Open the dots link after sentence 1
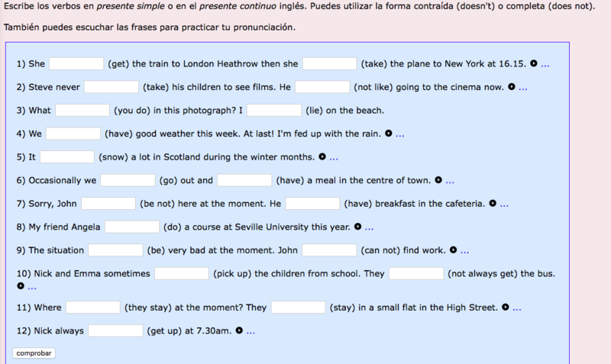Viewport: 611px width, 364px height. pos(545,65)
